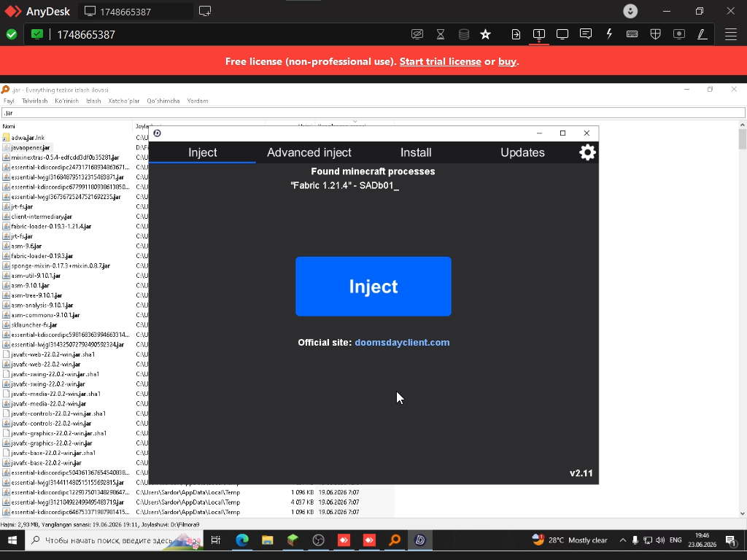The image size is (747, 560).
Task: Click green connection status checkmark icon
Action: pos(12,34)
